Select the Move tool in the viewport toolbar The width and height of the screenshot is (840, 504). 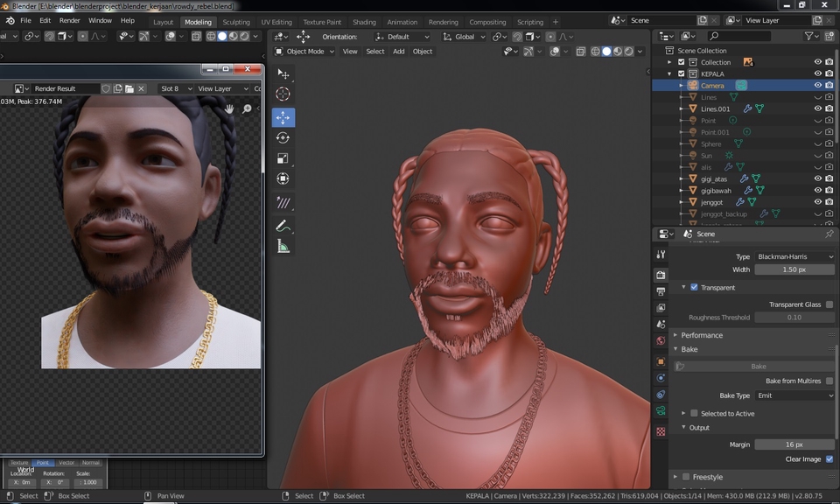click(283, 116)
